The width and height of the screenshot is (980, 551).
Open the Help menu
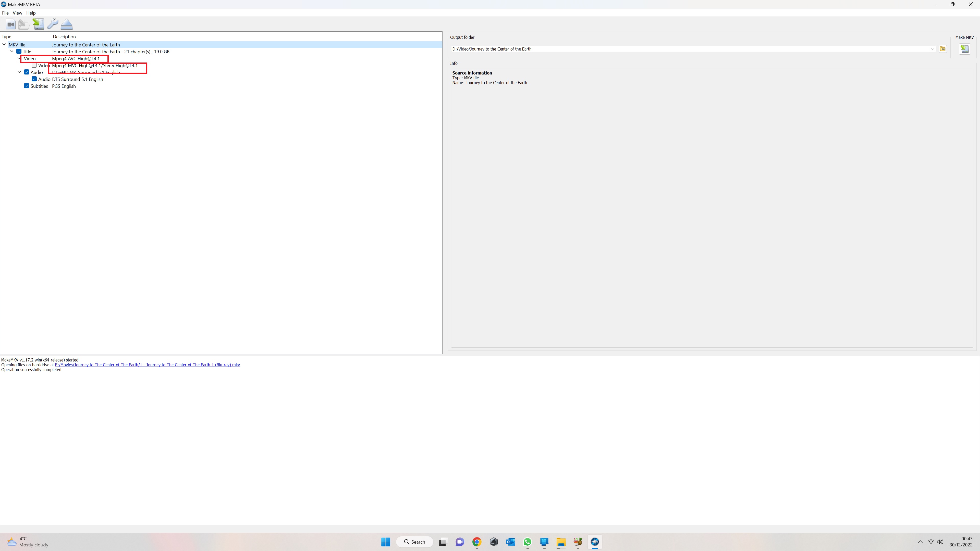[x=31, y=13]
